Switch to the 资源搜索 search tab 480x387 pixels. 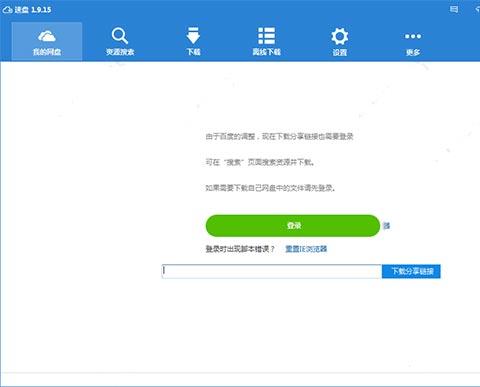(x=120, y=41)
